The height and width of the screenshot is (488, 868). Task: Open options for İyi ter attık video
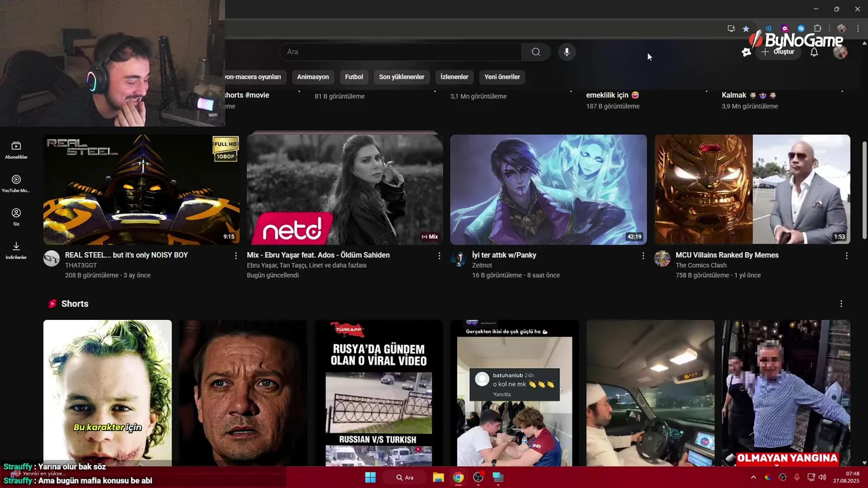(643, 256)
